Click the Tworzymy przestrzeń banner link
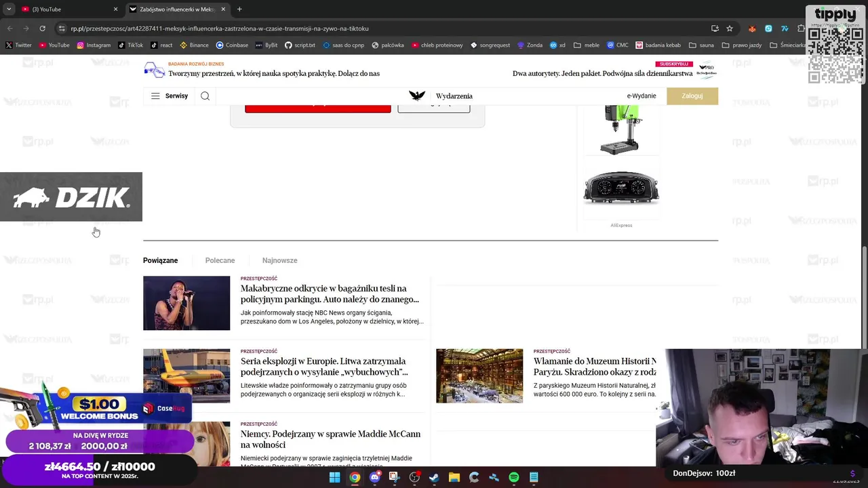This screenshot has height=488, width=868. (x=274, y=73)
